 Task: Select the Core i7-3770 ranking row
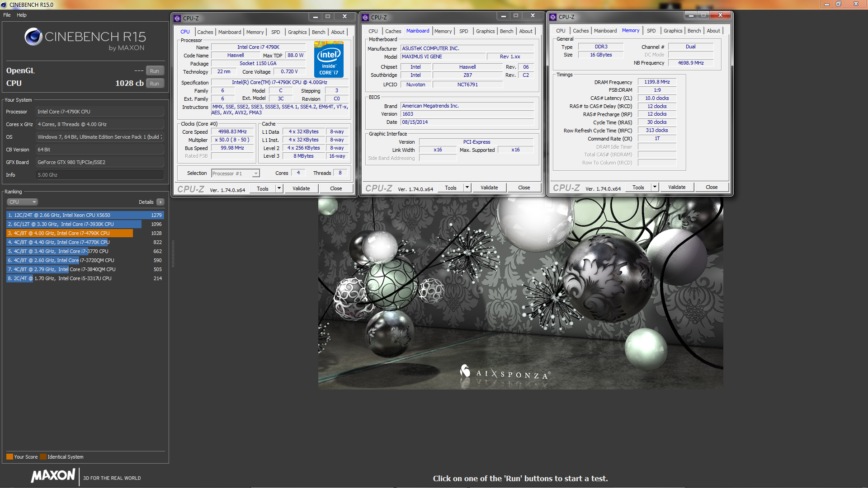[85, 251]
